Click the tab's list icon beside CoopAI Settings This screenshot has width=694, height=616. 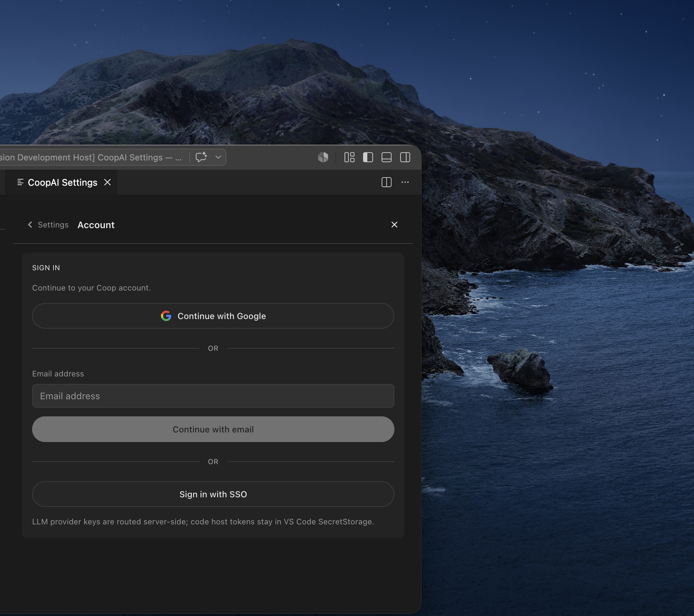(x=20, y=182)
